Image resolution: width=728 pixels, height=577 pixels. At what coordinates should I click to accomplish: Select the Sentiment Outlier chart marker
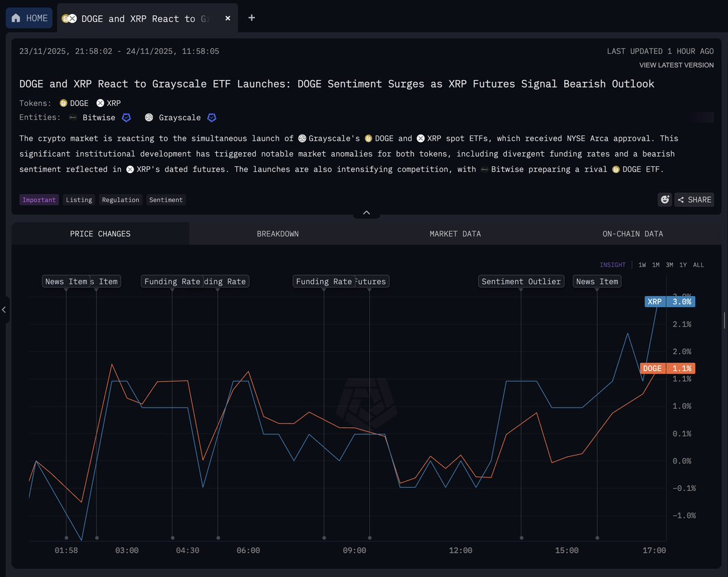click(521, 282)
